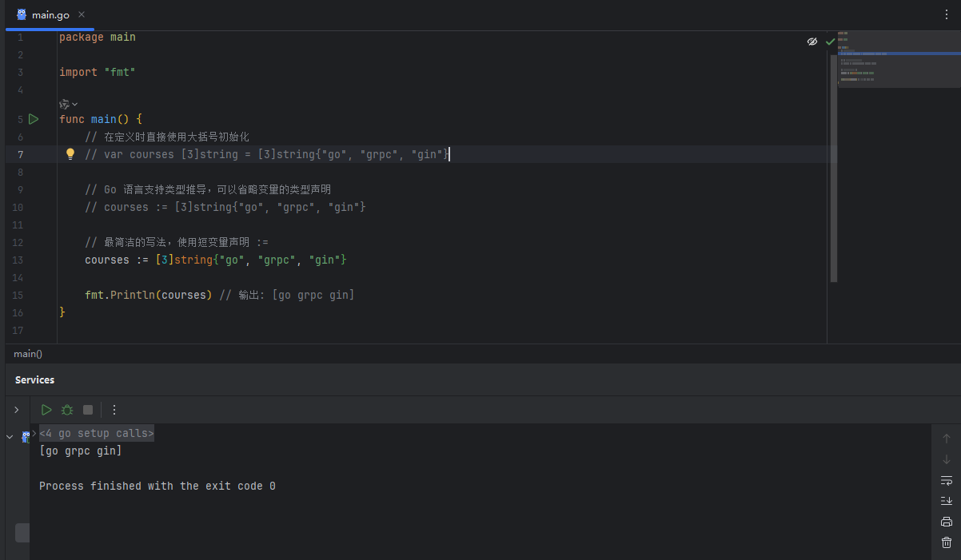Jump up the stack trace with up arrow
The image size is (961, 560).
(x=947, y=439)
